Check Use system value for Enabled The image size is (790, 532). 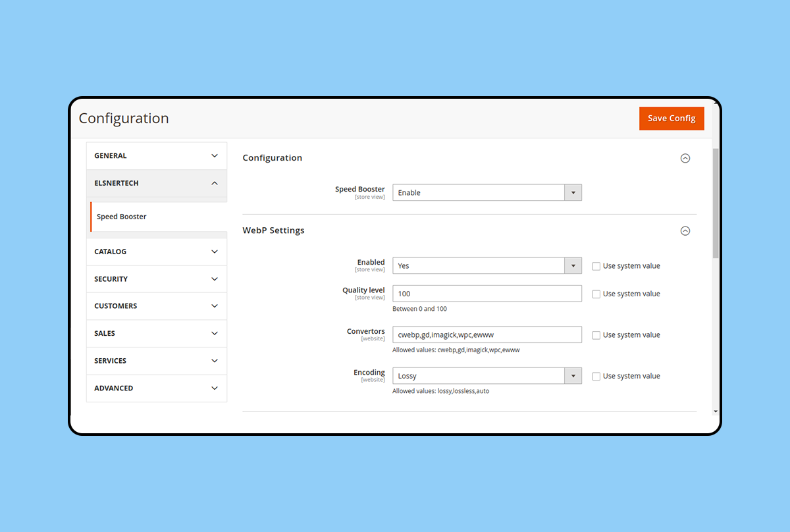pos(596,266)
